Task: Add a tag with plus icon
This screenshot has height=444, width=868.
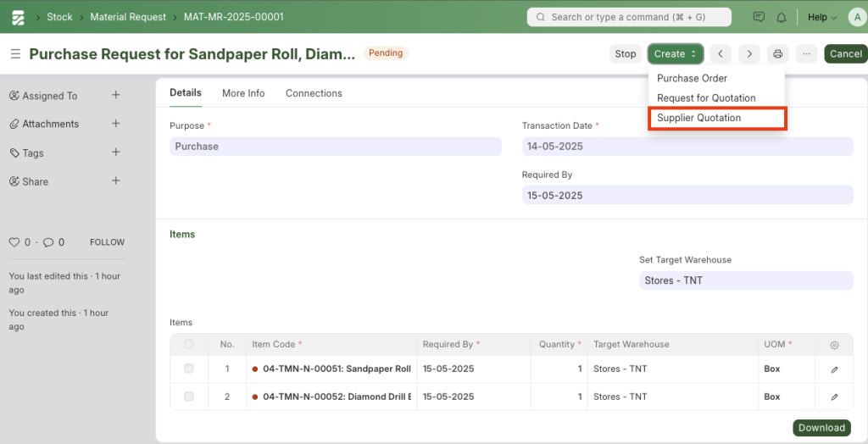Action: 115,153
